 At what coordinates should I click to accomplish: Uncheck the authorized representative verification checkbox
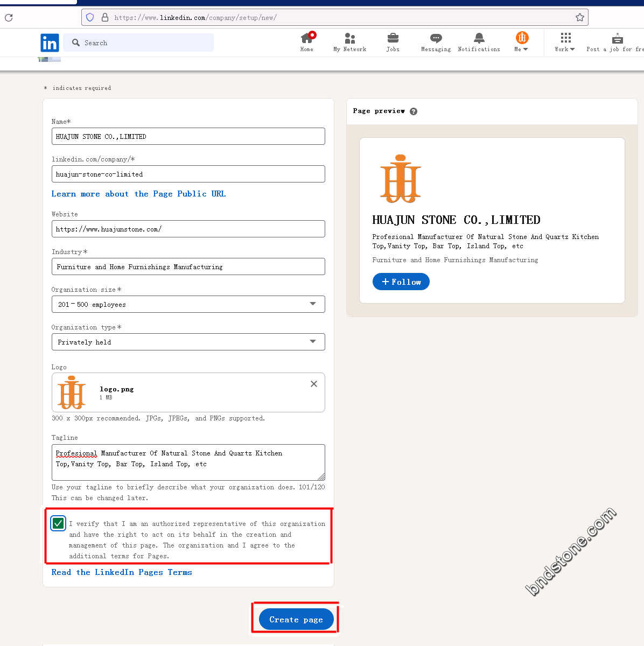pos(58,523)
